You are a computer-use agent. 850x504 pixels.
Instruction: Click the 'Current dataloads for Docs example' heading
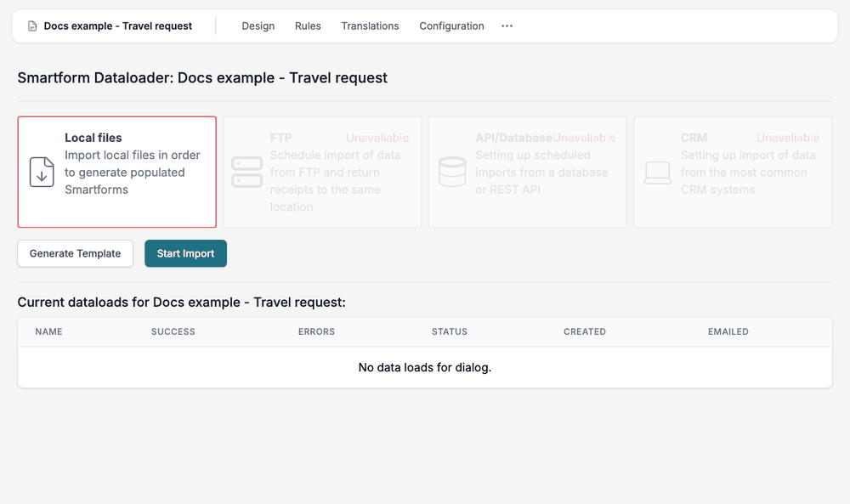pyautogui.click(x=182, y=302)
